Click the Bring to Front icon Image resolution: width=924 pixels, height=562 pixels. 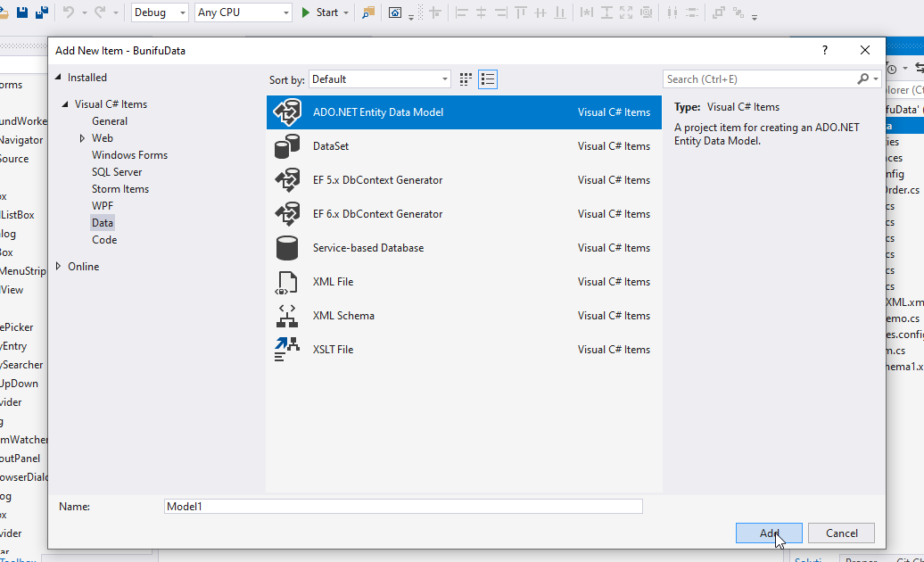tap(718, 12)
